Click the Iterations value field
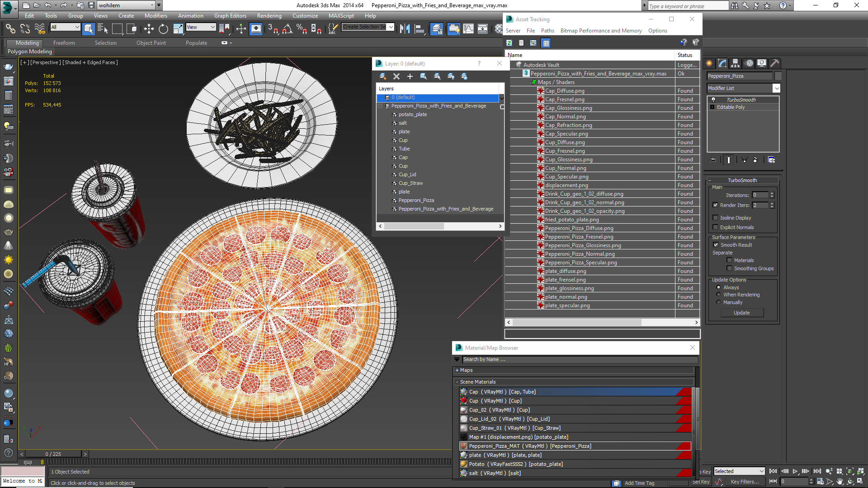The height and width of the screenshot is (488, 868). (760, 195)
